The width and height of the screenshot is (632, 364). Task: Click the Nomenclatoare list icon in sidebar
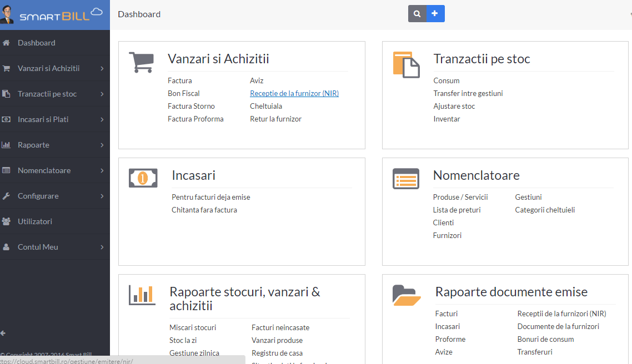(6, 170)
